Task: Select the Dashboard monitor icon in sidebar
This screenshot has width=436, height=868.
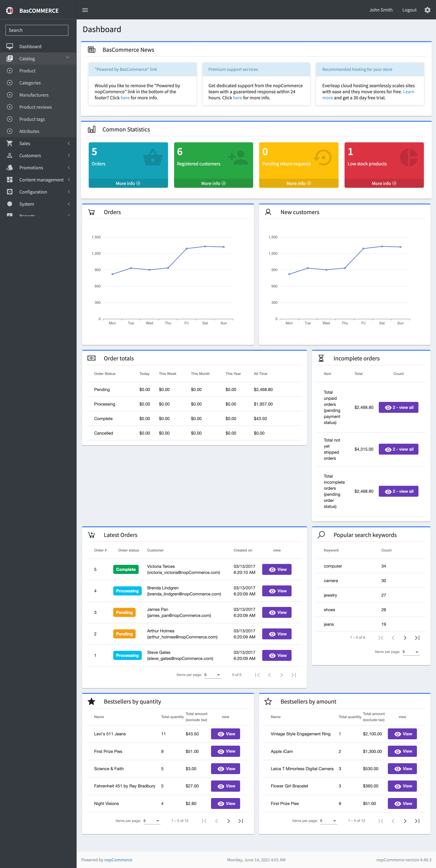Action: pos(9,46)
